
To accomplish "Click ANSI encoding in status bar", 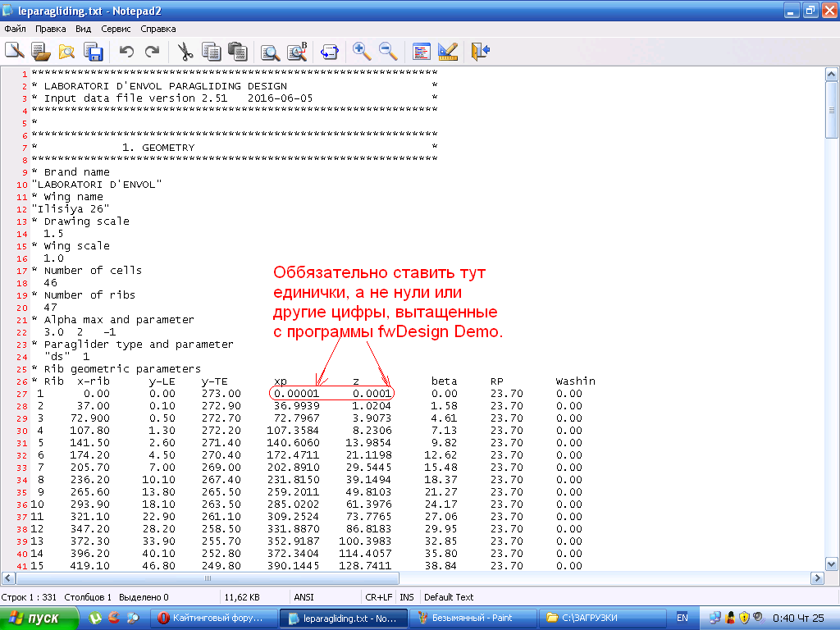I will coord(303,597).
